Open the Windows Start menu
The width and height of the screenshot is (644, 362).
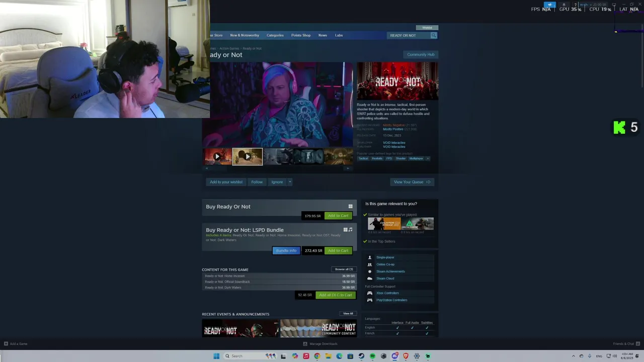(216, 356)
